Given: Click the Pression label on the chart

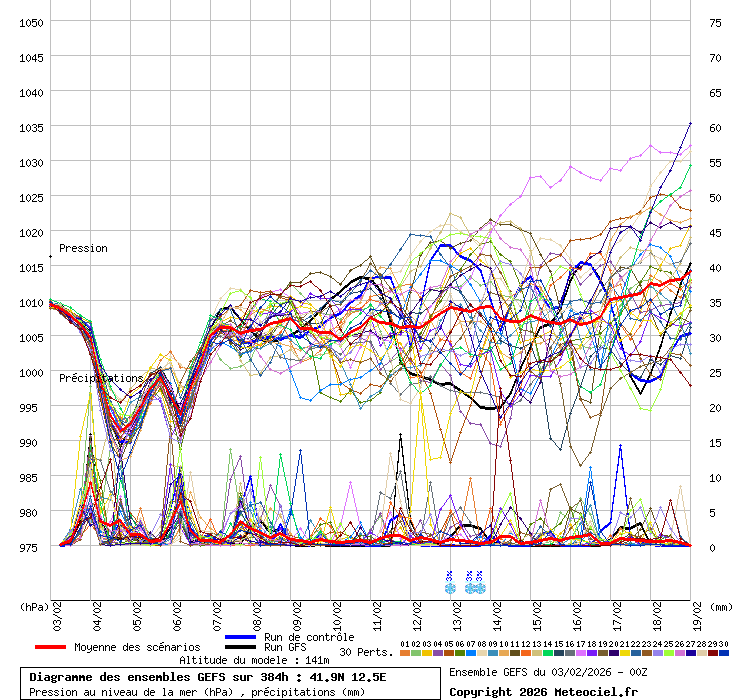Looking at the screenshot, I should pos(83,248).
